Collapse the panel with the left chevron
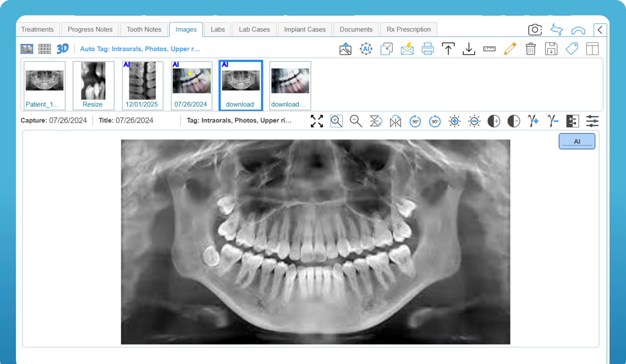The width and height of the screenshot is (626, 364). point(600,30)
